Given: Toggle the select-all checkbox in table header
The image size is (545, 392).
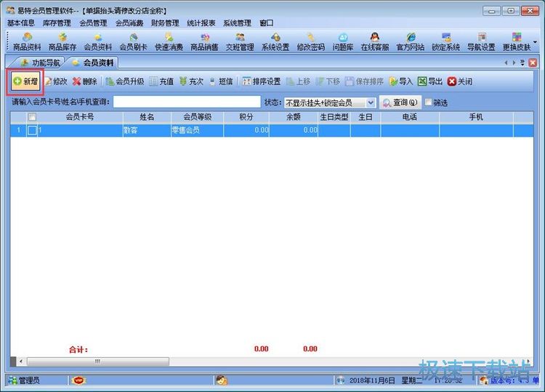Looking at the screenshot, I should [x=32, y=117].
